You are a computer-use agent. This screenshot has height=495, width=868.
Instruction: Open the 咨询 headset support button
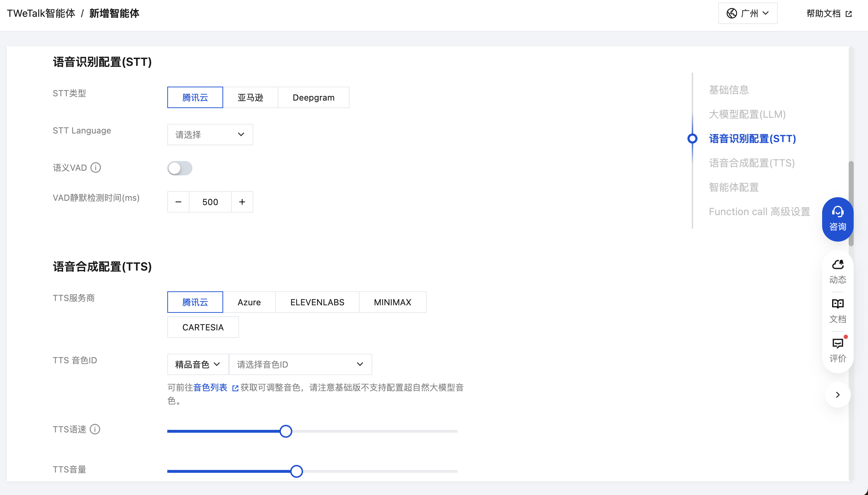tap(837, 219)
